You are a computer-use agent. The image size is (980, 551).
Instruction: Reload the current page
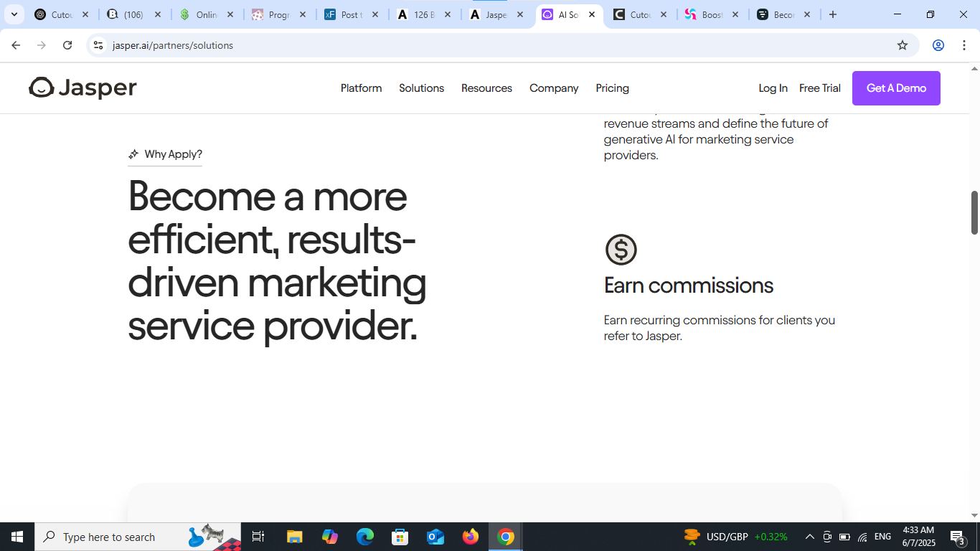(x=67, y=45)
